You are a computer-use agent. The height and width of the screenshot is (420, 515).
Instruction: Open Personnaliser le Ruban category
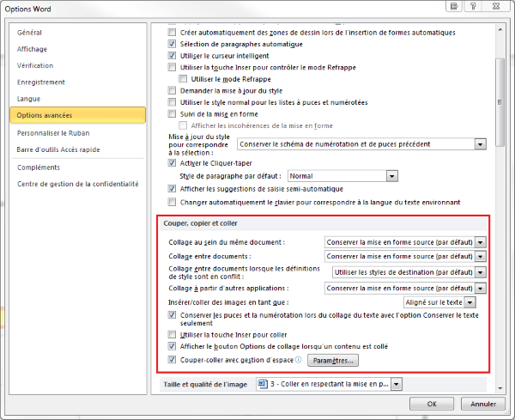(x=53, y=133)
